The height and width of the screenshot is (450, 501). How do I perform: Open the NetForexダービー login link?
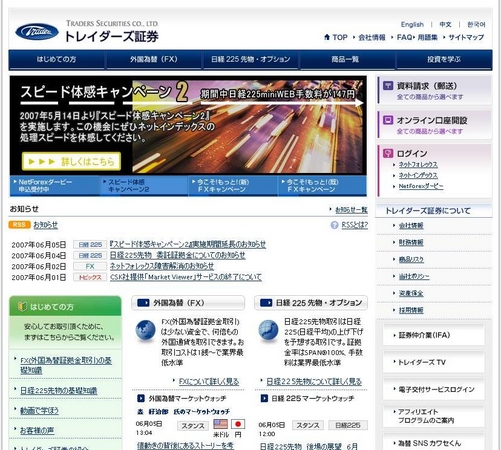[x=421, y=186]
